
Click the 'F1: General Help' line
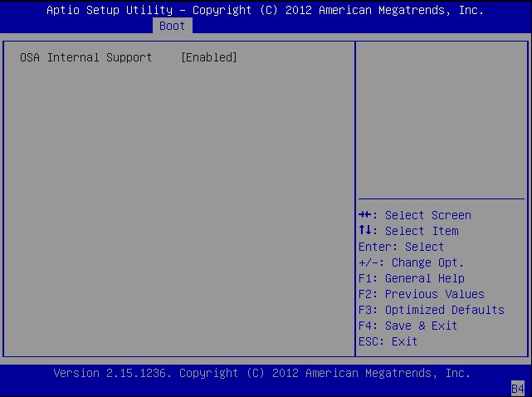(x=412, y=278)
